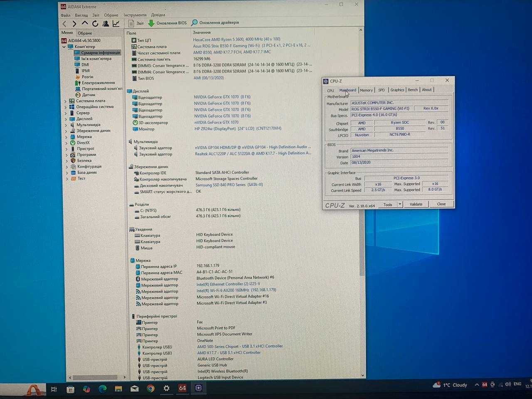532x399 pixels.
Task: Open the SPD tab in CPU-Z
Action: 382,90
